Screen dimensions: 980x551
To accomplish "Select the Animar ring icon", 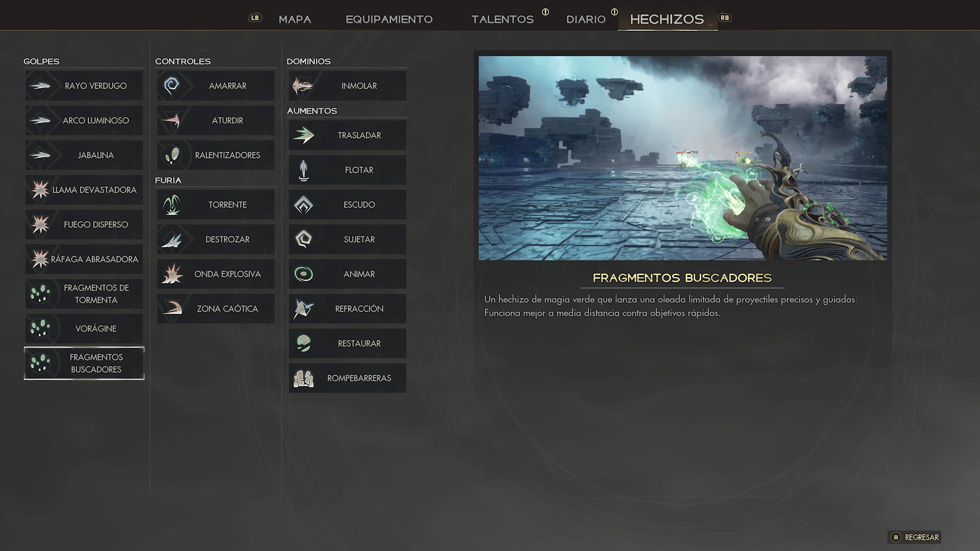I will (303, 274).
